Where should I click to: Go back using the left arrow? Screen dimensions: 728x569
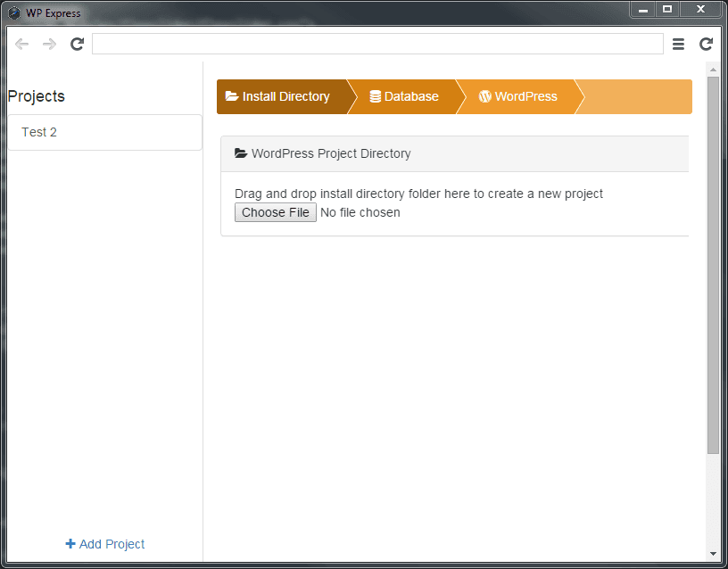(21, 44)
